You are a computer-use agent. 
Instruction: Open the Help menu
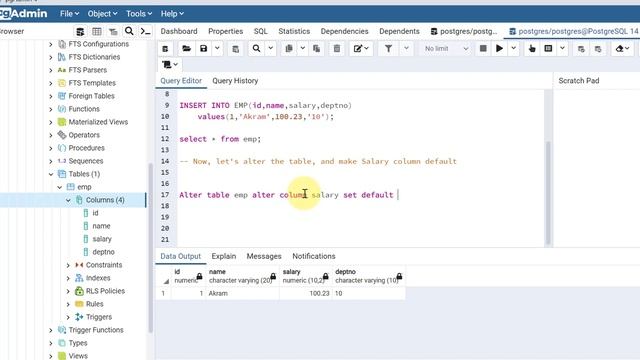(172, 14)
